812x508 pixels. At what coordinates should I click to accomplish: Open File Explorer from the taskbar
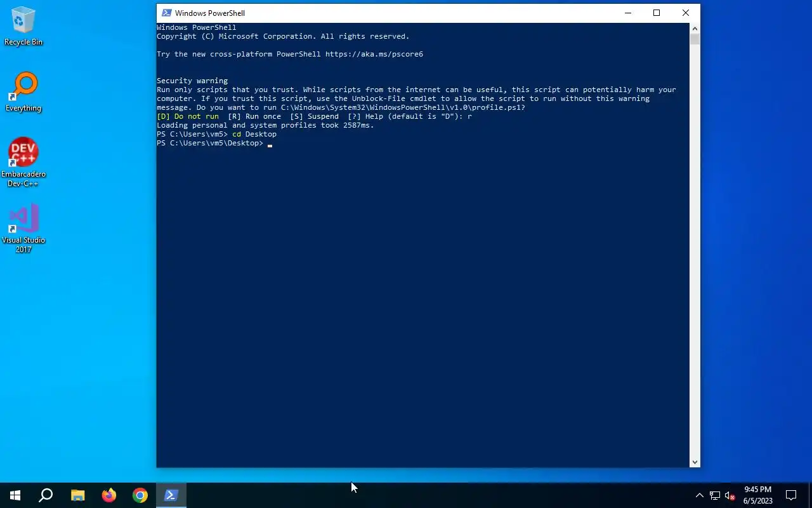(x=77, y=495)
